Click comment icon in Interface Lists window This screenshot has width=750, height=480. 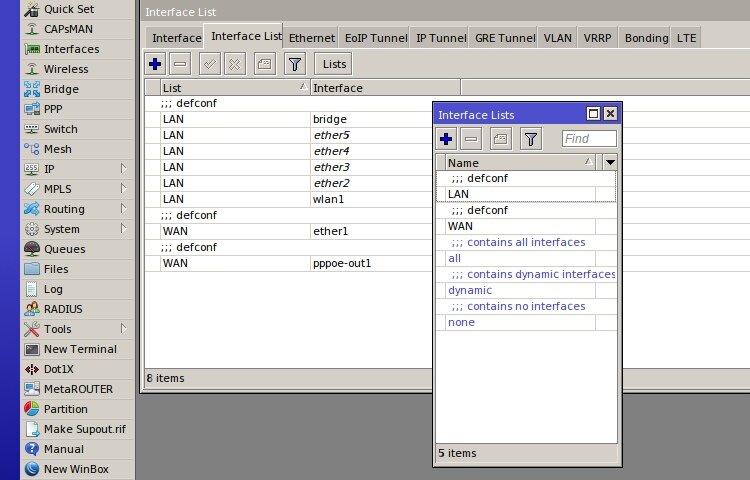[501, 139]
